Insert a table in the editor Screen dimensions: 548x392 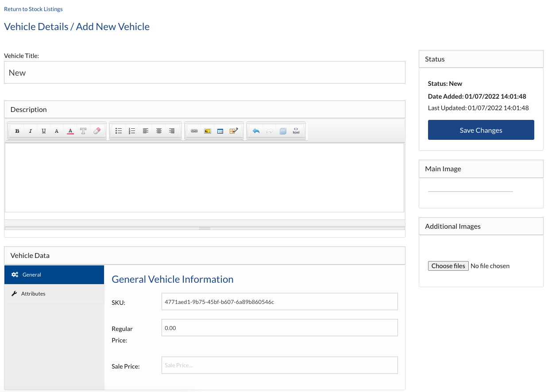pyautogui.click(x=220, y=131)
